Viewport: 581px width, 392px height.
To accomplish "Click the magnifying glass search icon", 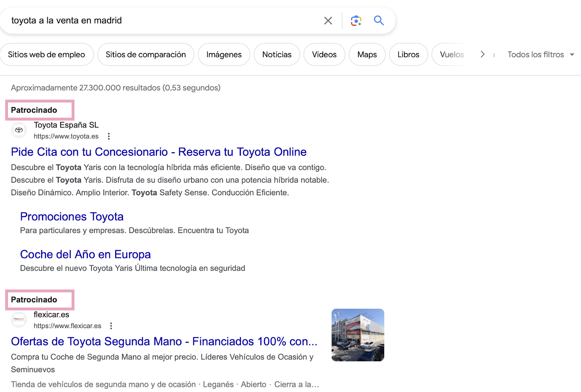I will point(379,21).
